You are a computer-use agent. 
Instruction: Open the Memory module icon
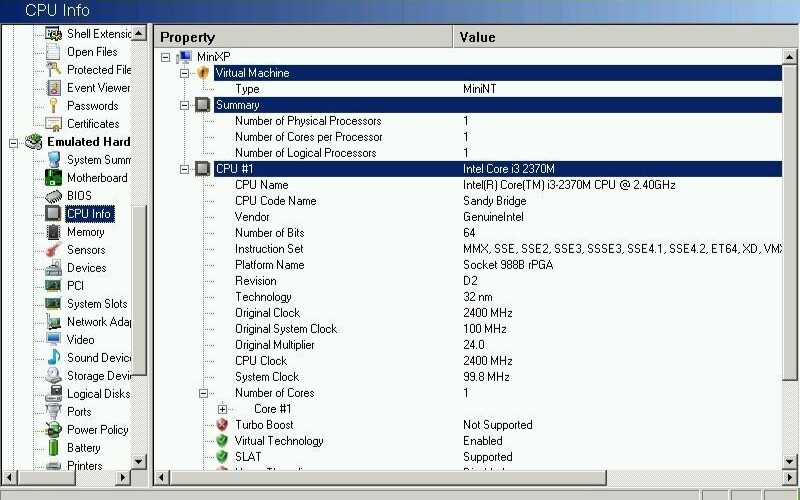pos(53,232)
